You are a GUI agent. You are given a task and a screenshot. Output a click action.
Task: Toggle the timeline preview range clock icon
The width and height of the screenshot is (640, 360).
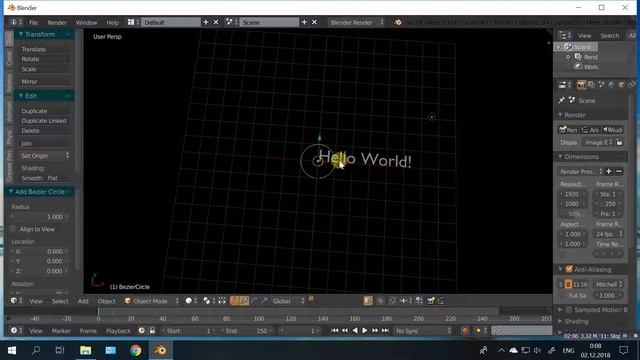coord(142,330)
